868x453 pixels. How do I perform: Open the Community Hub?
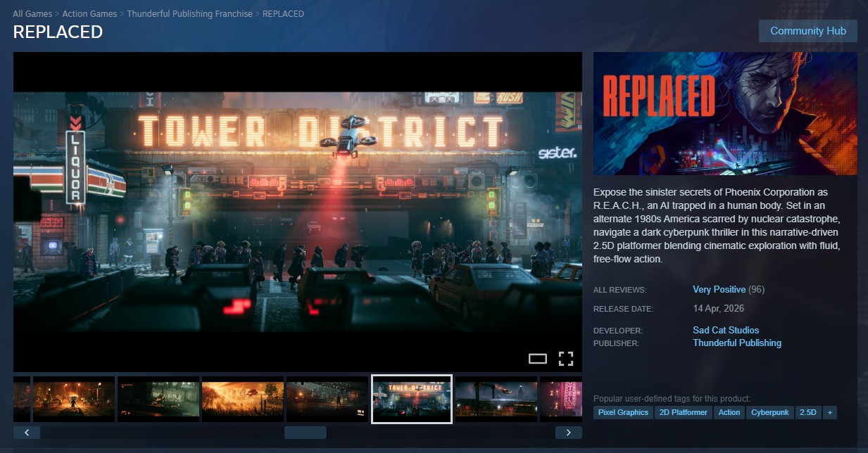[807, 31]
